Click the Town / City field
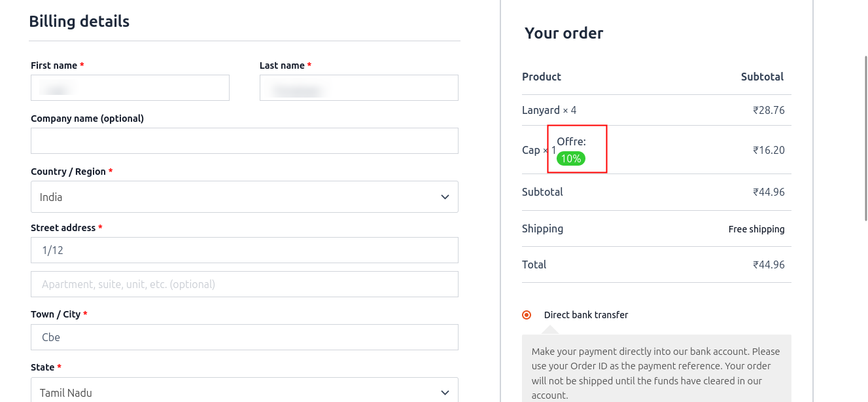This screenshot has width=868, height=402. [x=244, y=337]
